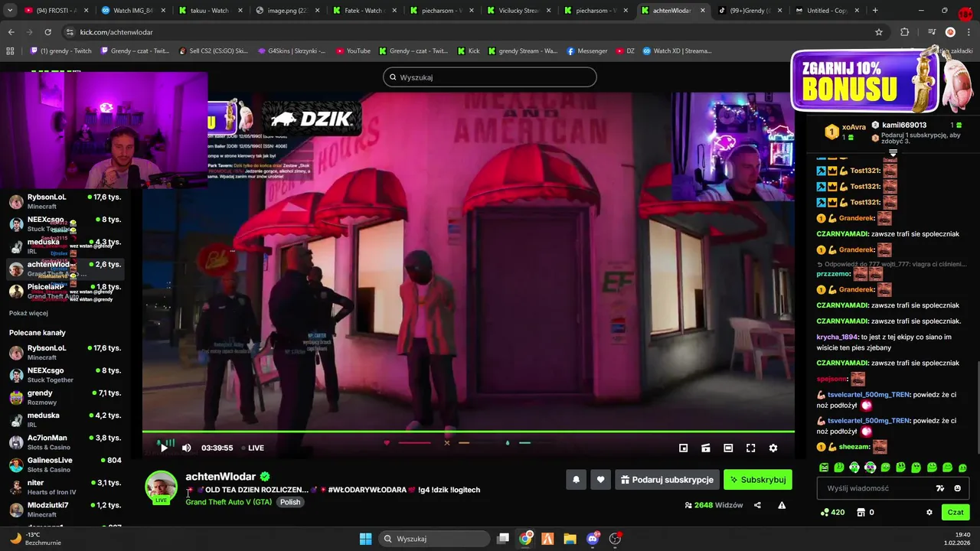Click the Polish language tag
Viewport: 980px width, 551px height.
[x=290, y=502]
